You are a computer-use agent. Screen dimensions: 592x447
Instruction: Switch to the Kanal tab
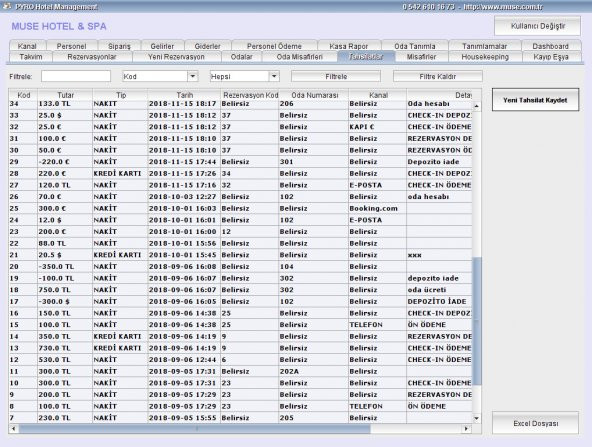coord(27,46)
